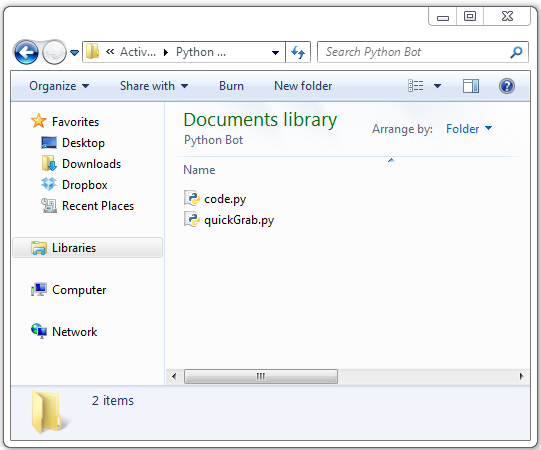The image size is (541, 450).
Task: Open the view options dropdown arrow
Action: point(437,86)
